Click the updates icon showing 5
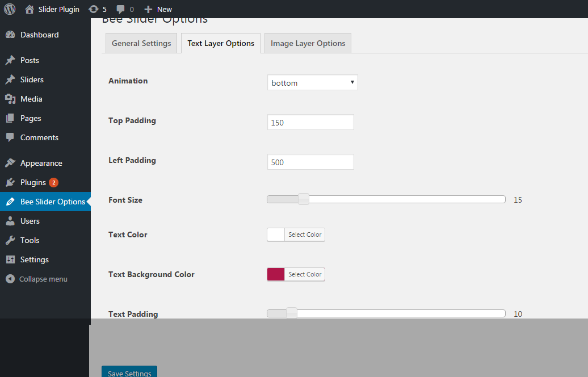The width and height of the screenshot is (588, 377). point(94,9)
